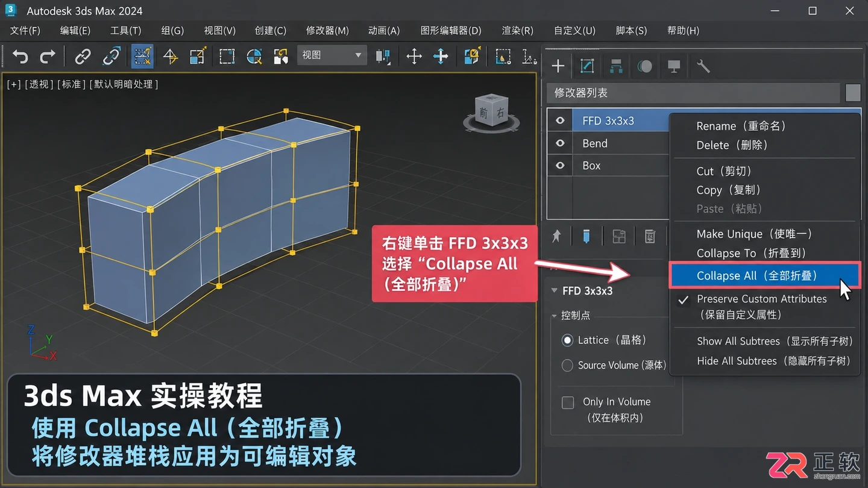Enable the Only In Volume checkbox
868x488 pixels.
click(x=568, y=402)
